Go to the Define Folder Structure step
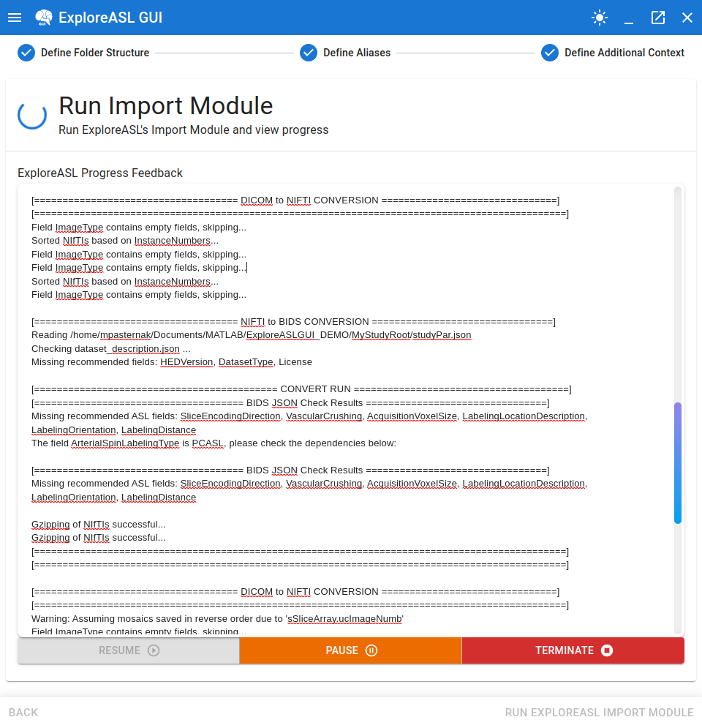Image resolution: width=702 pixels, height=728 pixels. (83, 53)
